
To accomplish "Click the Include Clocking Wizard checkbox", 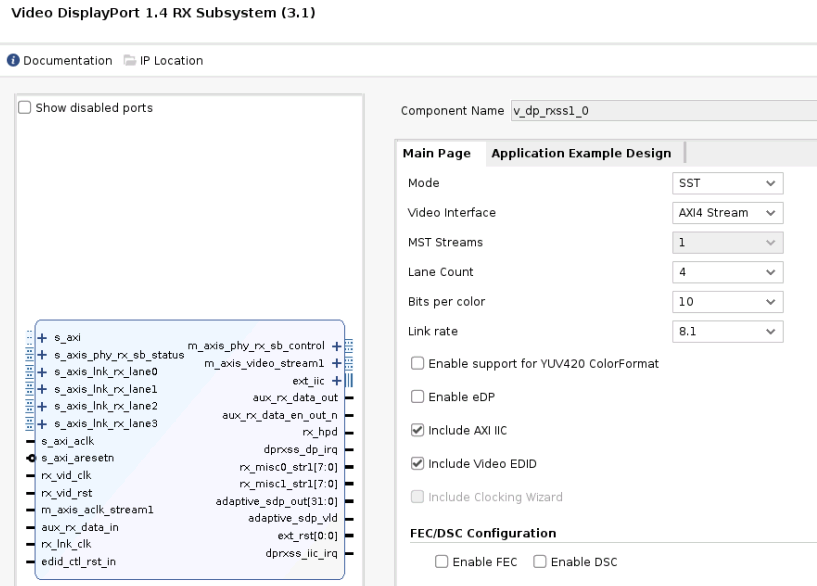I will pos(417,497).
